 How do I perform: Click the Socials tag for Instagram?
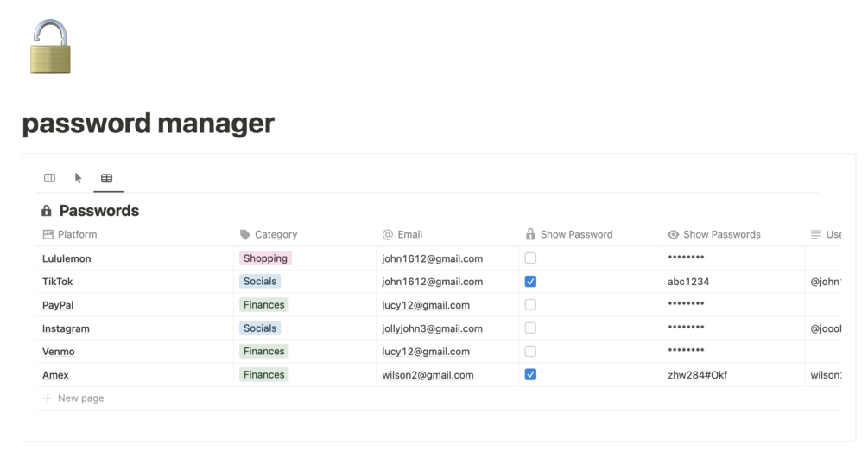point(260,328)
